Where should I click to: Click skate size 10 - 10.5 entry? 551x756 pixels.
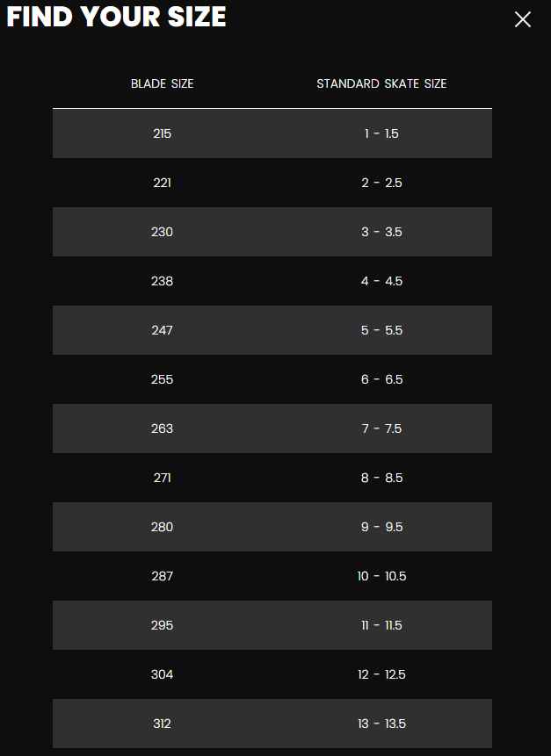click(381, 576)
